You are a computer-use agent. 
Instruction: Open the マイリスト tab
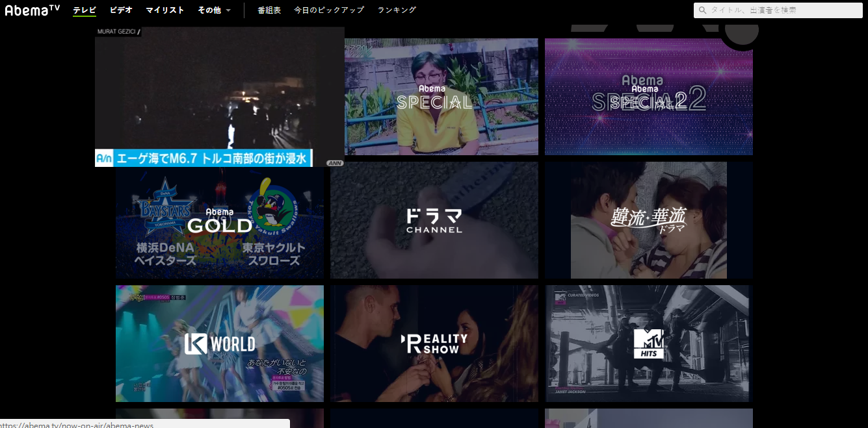165,10
